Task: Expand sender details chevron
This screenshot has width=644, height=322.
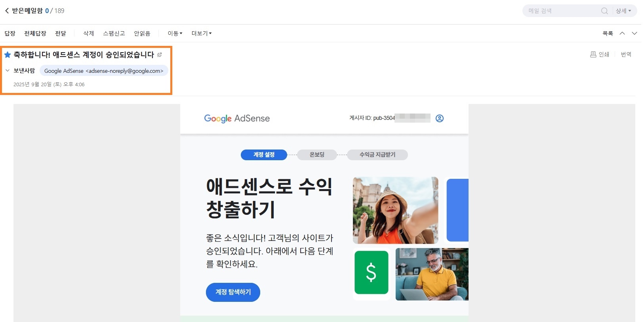Action: click(x=8, y=70)
